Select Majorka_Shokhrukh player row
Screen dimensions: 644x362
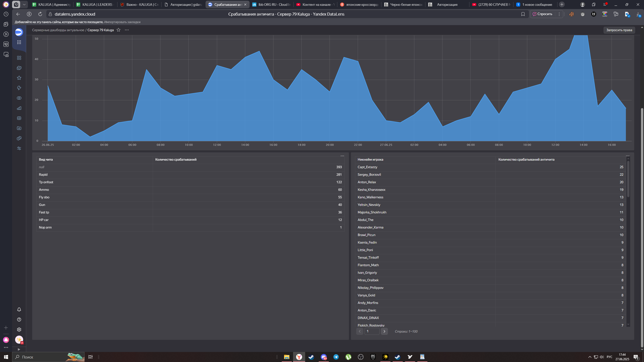pyautogui.click(x=490, y=212)
